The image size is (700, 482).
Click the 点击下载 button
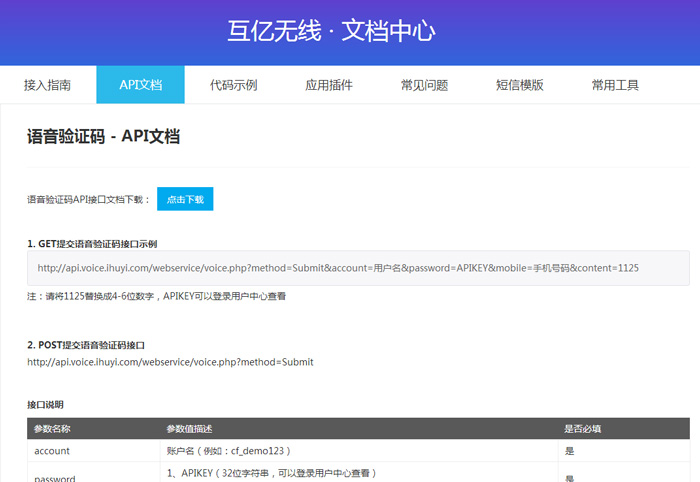coord(185,199)
